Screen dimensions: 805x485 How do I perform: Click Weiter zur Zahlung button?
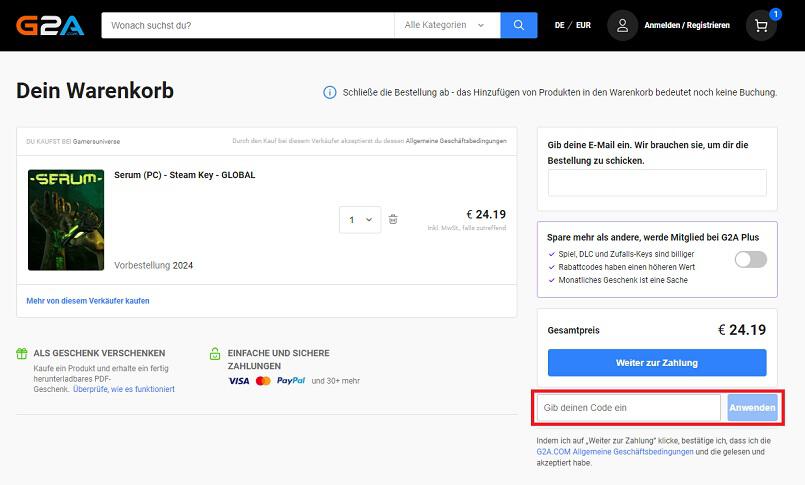[x=657, y=363]
